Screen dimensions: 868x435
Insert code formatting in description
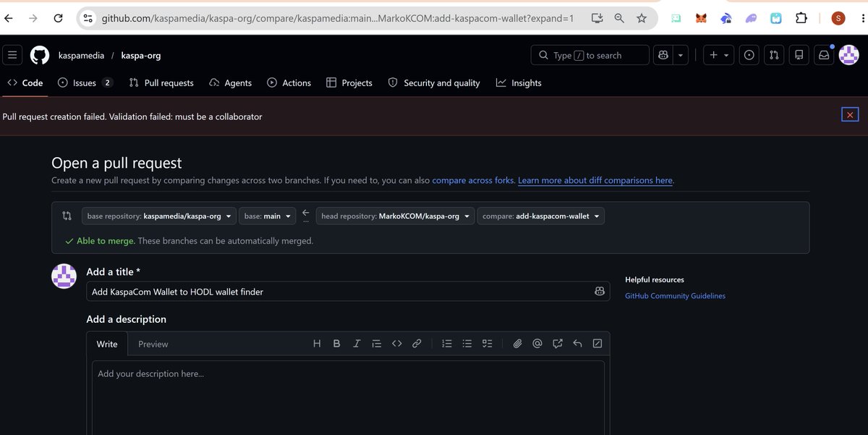click(x=396, y=344)
